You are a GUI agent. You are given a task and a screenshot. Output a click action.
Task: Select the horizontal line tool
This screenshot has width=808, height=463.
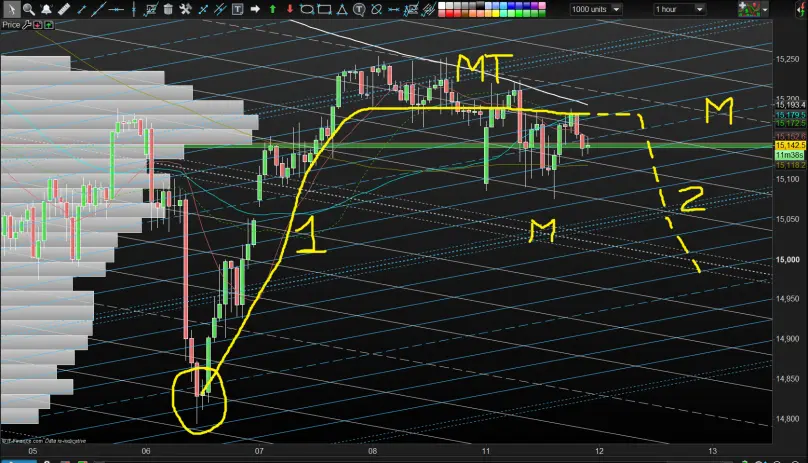point(116,9)
